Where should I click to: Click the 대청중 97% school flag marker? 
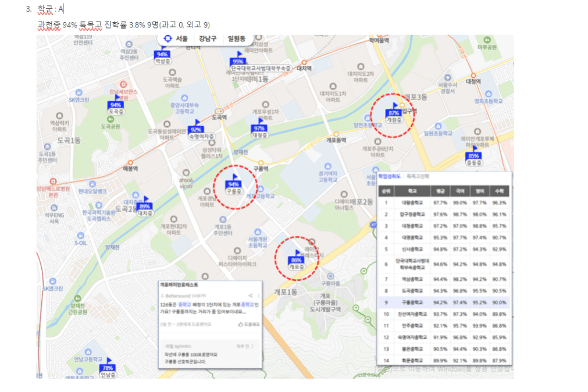pos(259,129)
